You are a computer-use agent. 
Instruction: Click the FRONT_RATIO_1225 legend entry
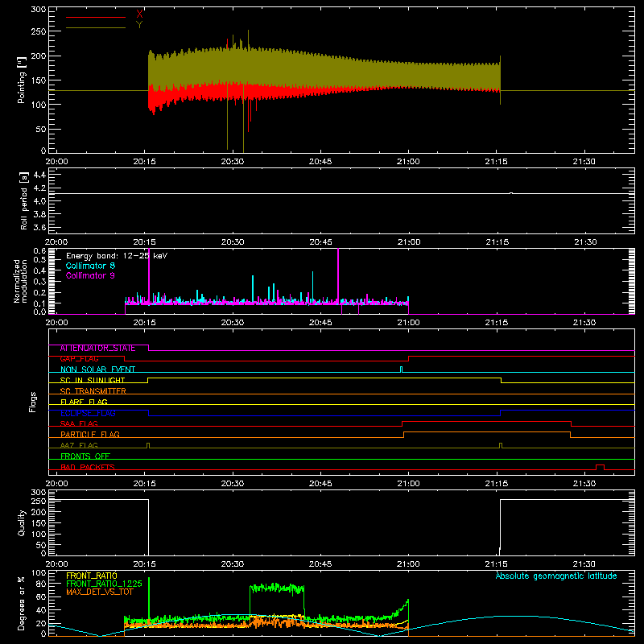click(x=104, y=584)
